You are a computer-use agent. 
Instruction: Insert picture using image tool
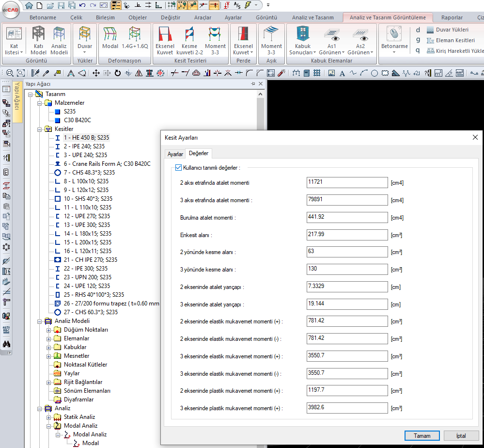[331, 73]
